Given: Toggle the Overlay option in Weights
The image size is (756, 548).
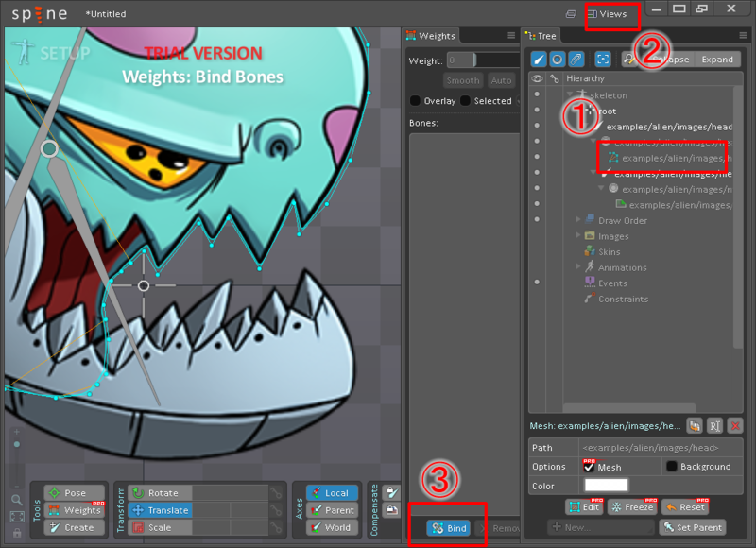Looking at the screenshot, I should pyautogui.click(x=415, y=101).
